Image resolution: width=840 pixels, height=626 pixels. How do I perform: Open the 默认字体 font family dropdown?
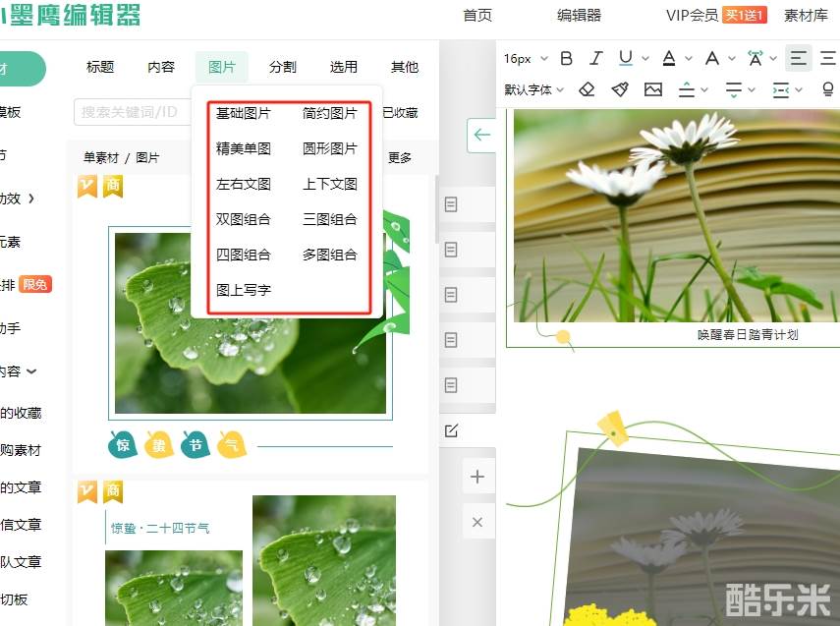[x=533, y=89]
